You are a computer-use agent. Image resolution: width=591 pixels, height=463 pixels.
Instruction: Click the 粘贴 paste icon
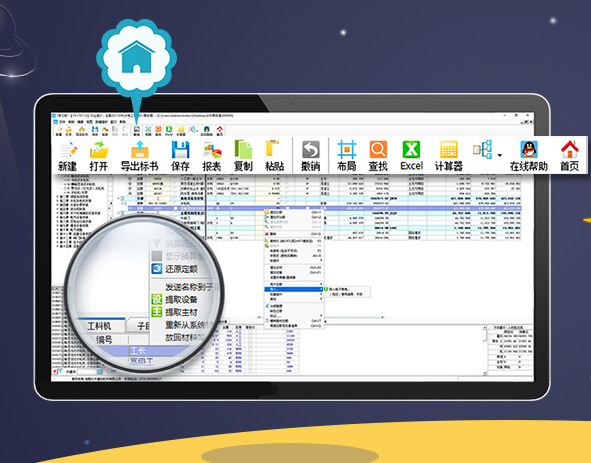point(274,155)
